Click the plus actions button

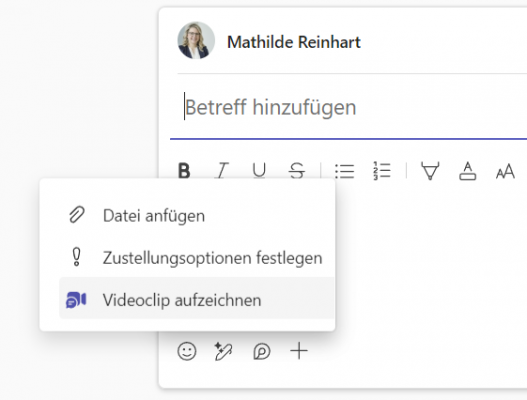pos(299,351)
